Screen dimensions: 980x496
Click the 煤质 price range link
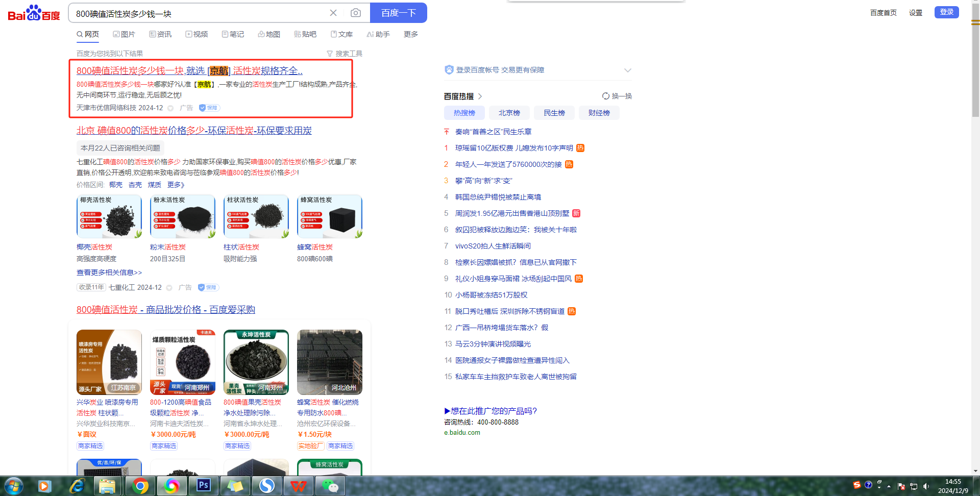(155, 185)
